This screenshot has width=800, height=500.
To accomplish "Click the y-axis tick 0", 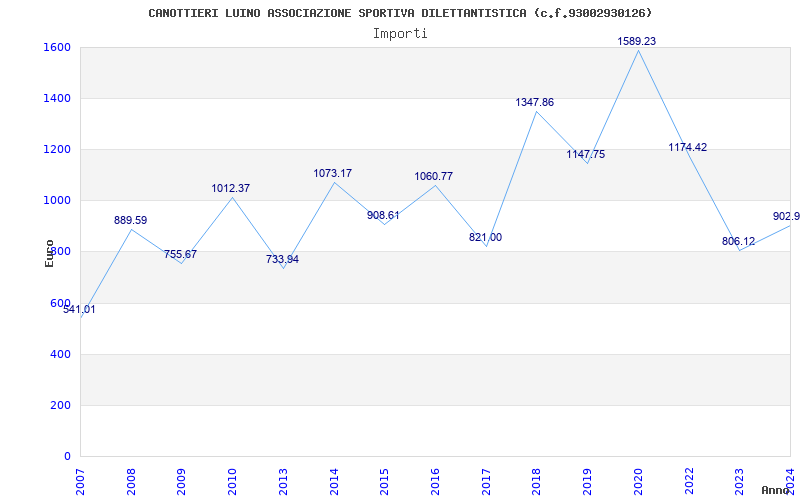I will 68,456.
